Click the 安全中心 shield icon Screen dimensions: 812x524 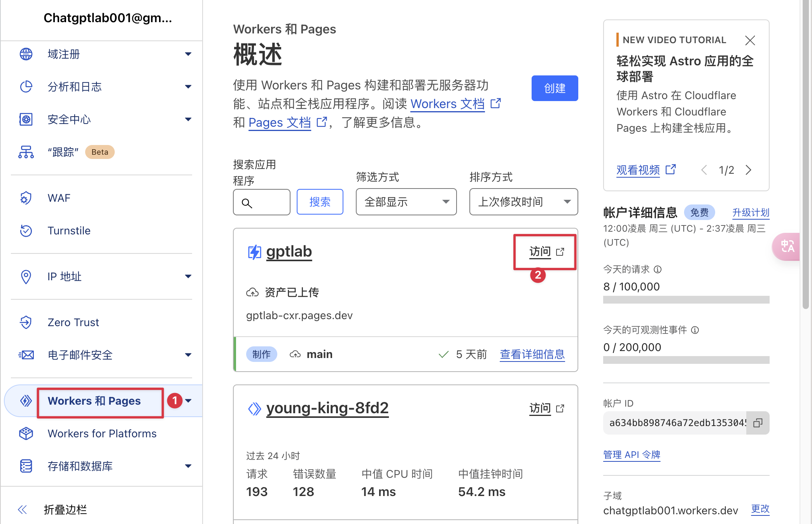tap(26, 119)
